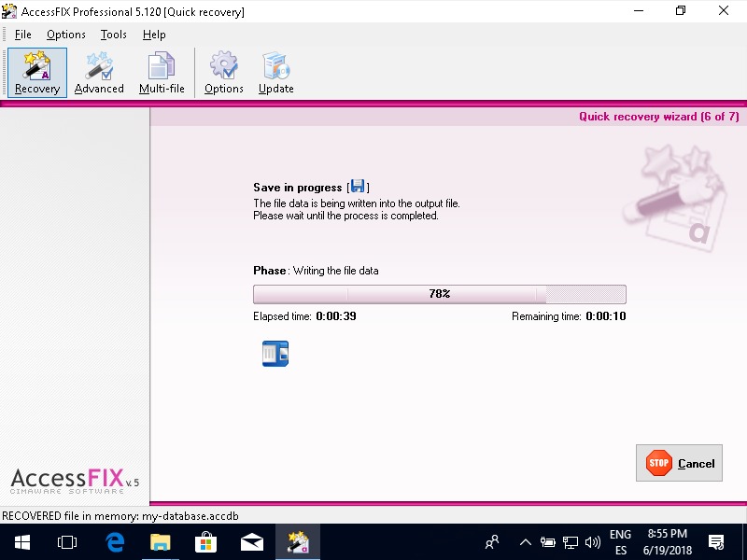Launch Microsoft Edge from taskbar
The height and width of the screenshot is (560, 747).
[115, 541]
